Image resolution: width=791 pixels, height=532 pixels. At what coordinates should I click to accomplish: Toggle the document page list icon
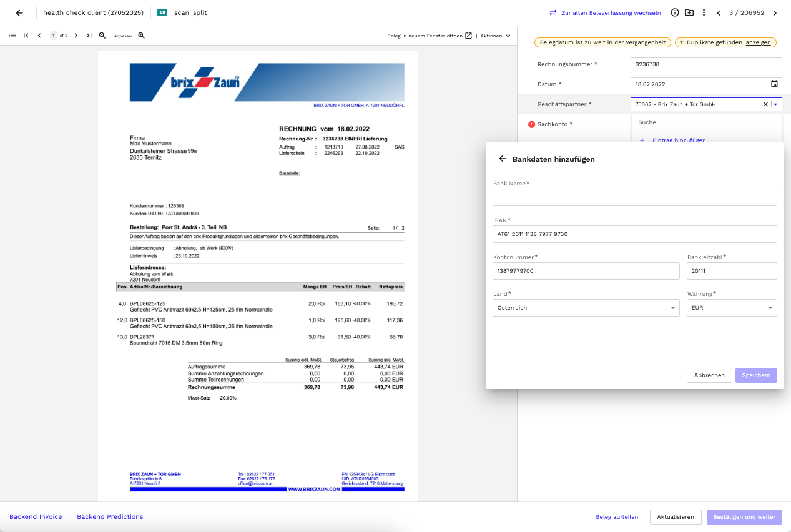12,36
